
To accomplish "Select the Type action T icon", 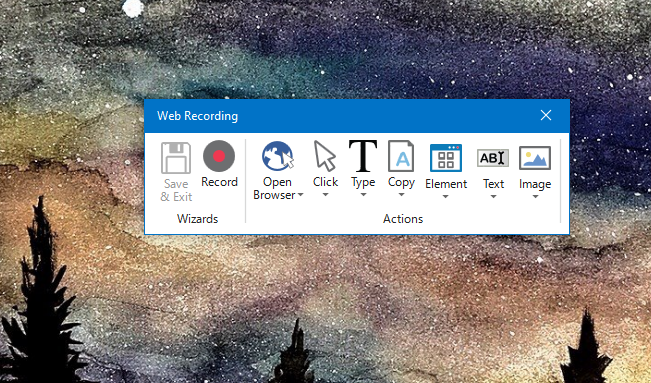I will coord(363,156).
